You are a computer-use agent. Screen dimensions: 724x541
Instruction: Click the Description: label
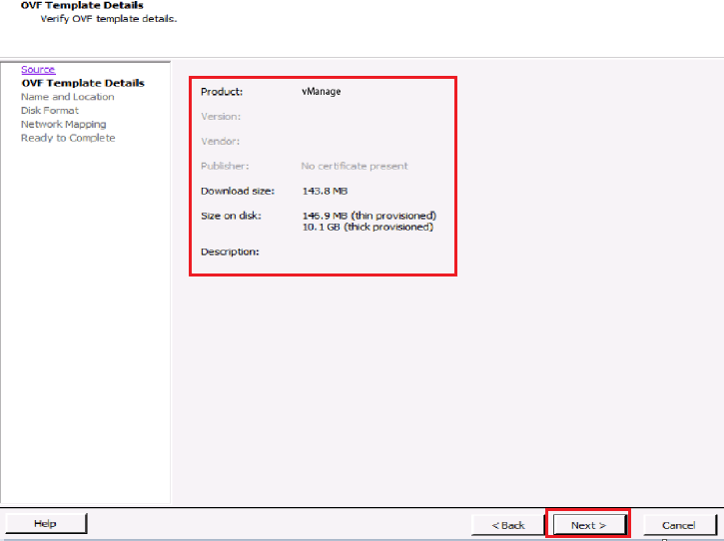[x=230, y=252]
